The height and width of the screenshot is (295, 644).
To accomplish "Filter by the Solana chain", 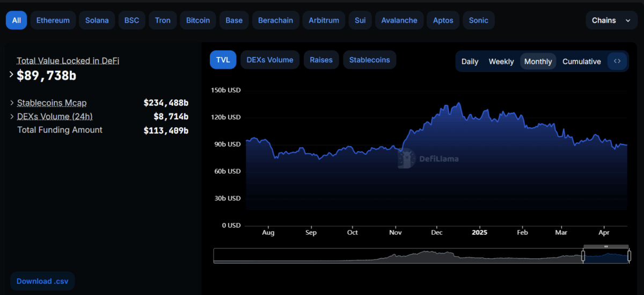I will pos(97,20).
